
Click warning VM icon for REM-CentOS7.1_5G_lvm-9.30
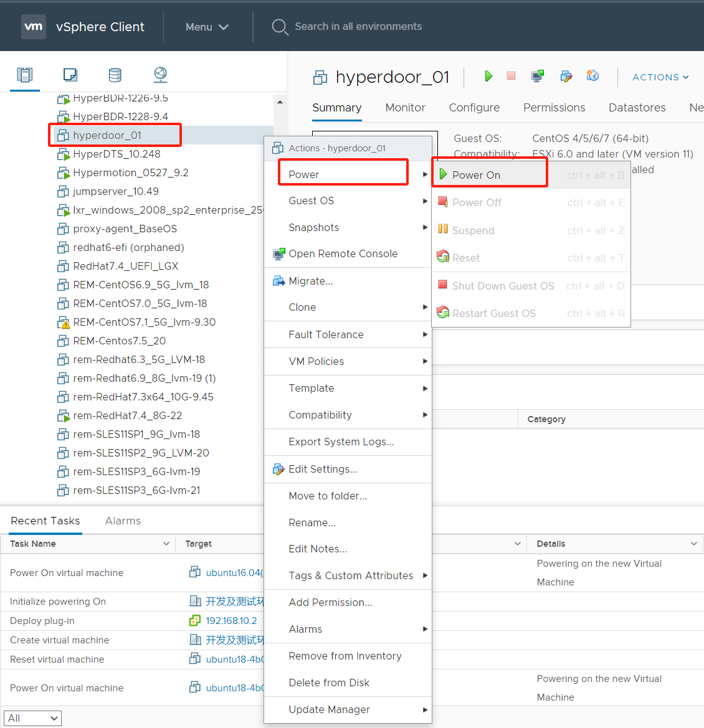coord(63,322)
